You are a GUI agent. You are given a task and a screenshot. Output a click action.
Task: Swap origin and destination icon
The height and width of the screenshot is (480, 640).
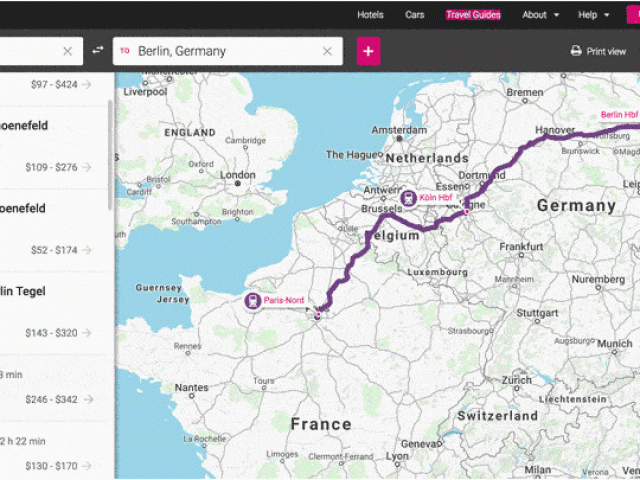point(97,51)
